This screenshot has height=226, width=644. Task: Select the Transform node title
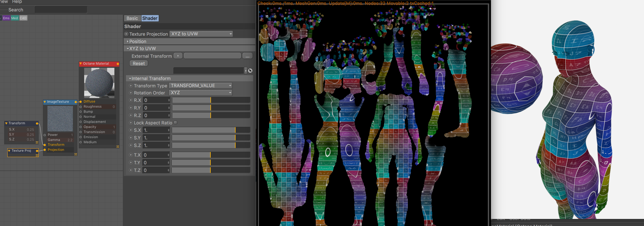click(x=17, y=123)
